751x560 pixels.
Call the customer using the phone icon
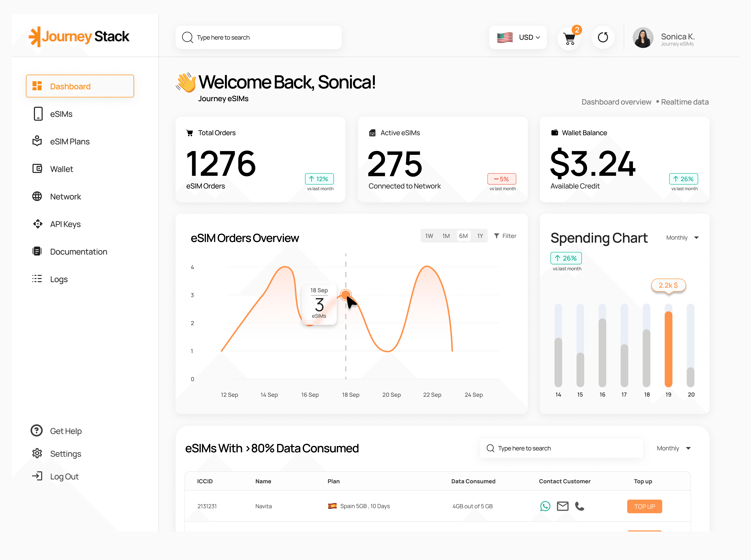tap(580, 506)
